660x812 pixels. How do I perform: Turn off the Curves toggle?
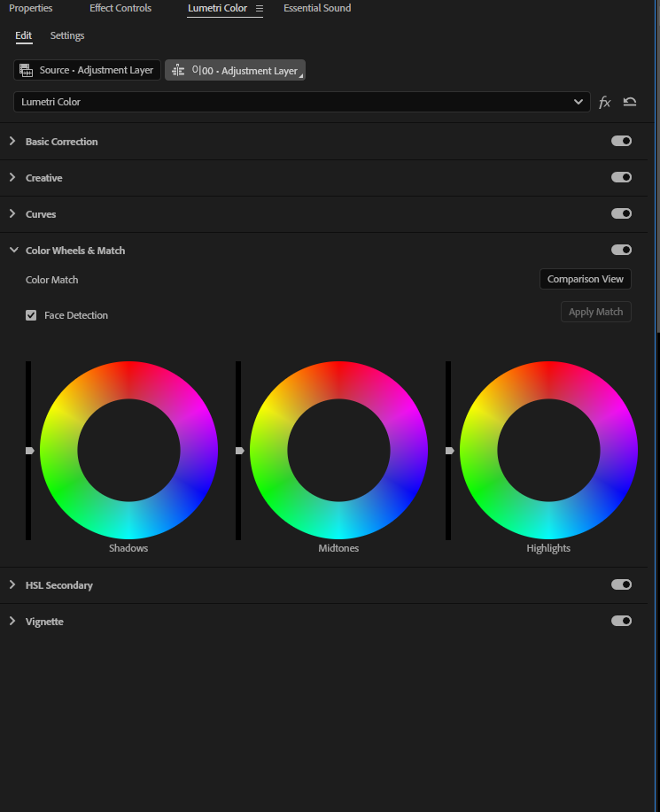coord(621,213)
